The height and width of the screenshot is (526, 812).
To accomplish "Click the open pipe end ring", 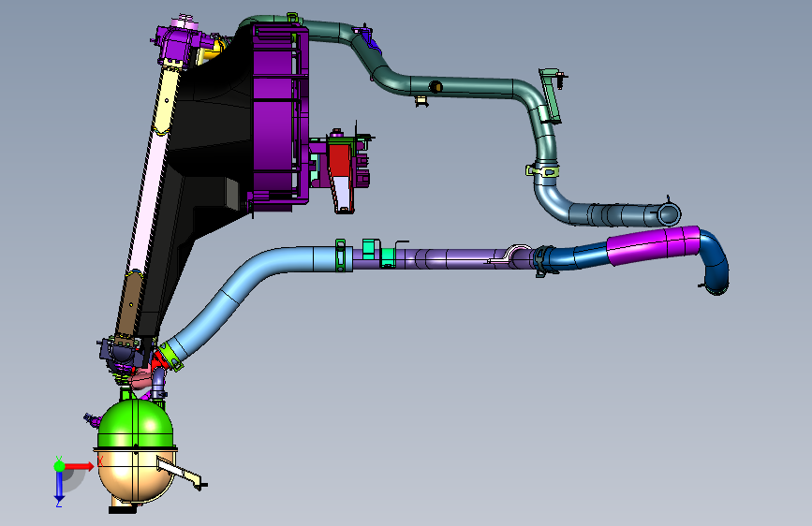I will (669, 213).
